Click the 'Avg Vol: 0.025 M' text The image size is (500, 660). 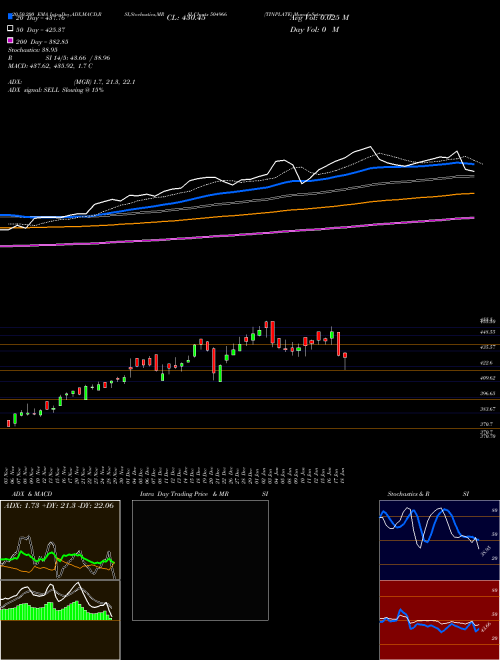[319, 18]
